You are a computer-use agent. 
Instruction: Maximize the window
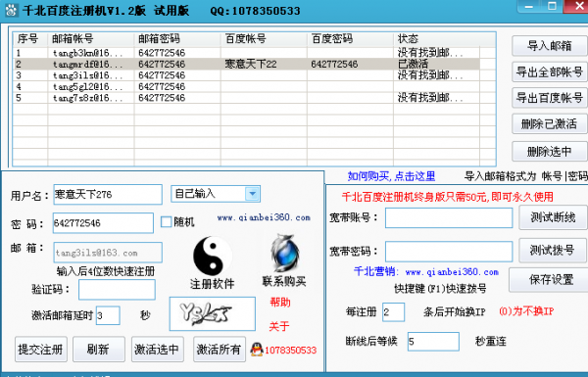(551, 6)
